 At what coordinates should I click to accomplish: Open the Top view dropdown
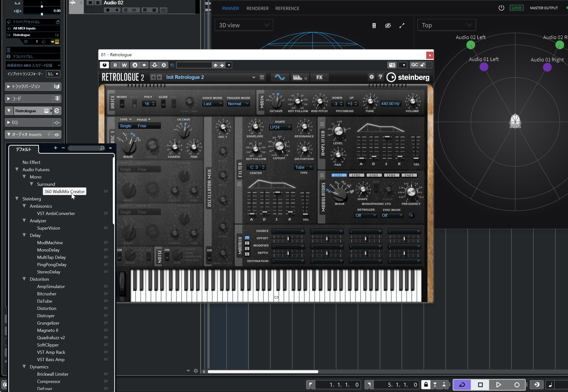(446, 25)
